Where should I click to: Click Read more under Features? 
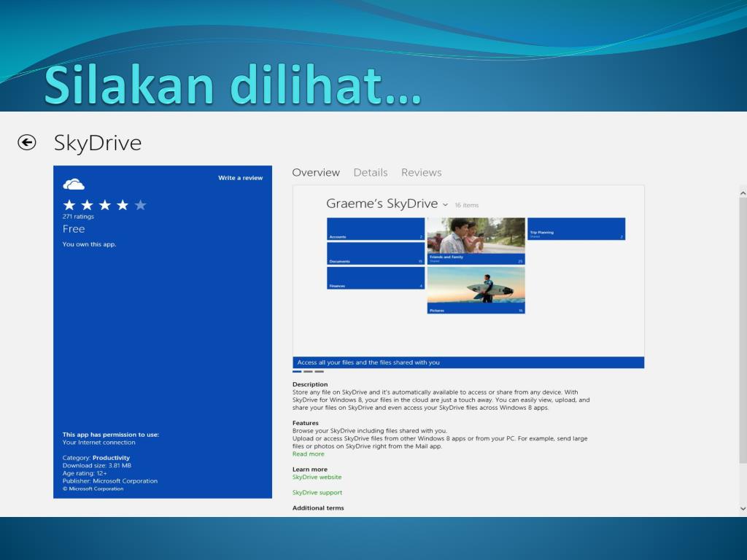309,454
